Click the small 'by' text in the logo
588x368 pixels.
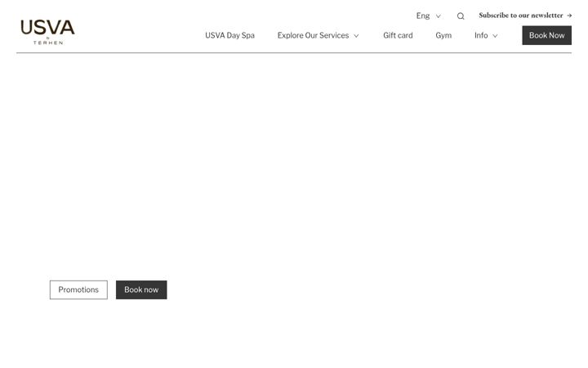(48, 38)
